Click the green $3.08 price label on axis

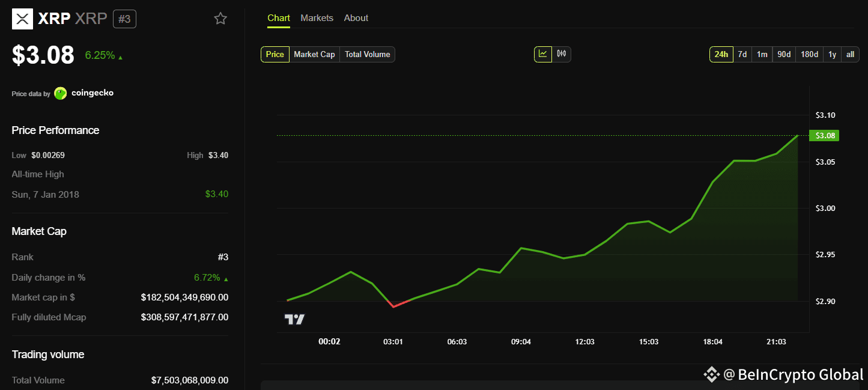(824, 136)
